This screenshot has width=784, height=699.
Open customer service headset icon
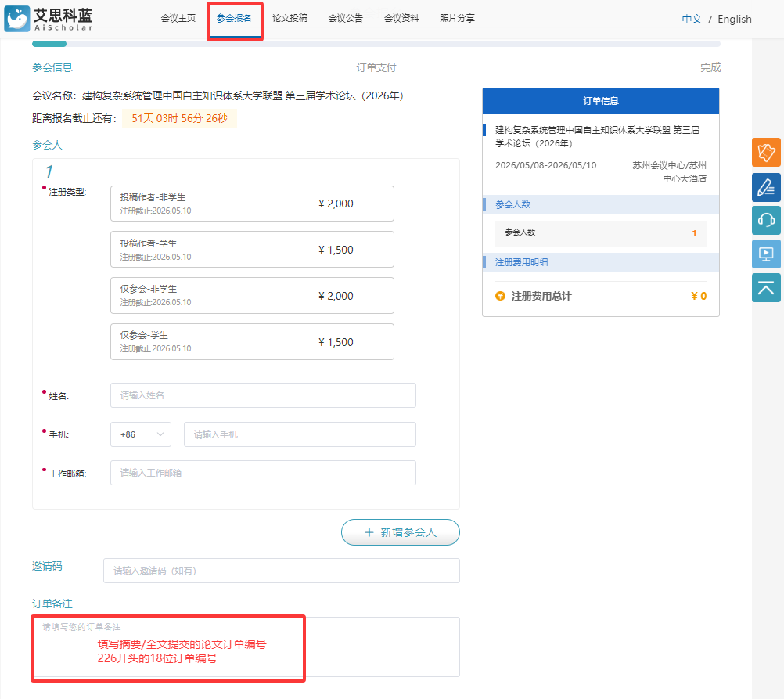click(766, 220)
